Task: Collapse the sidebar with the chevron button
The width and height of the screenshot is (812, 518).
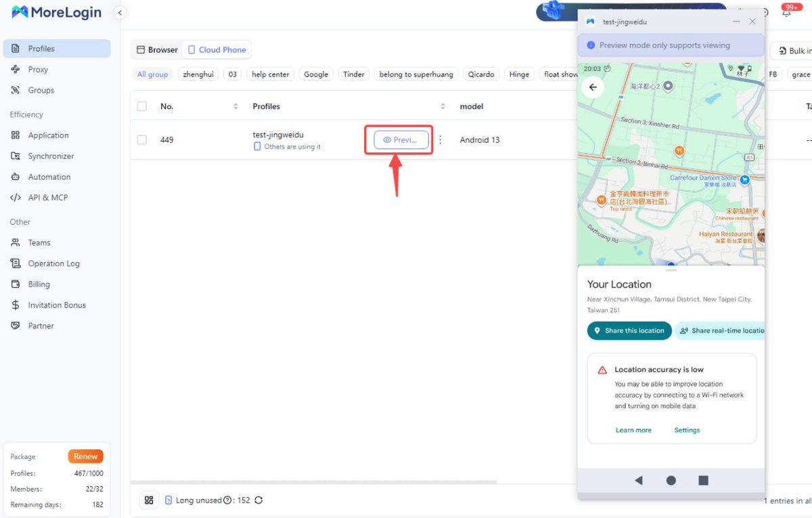Action: click(x=120, y=13)
